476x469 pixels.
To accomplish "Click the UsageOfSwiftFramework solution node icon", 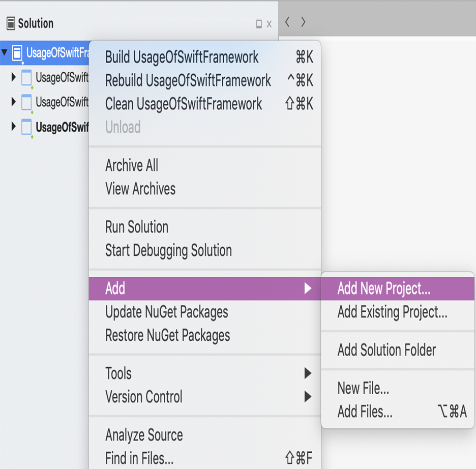I will [17, 53].
